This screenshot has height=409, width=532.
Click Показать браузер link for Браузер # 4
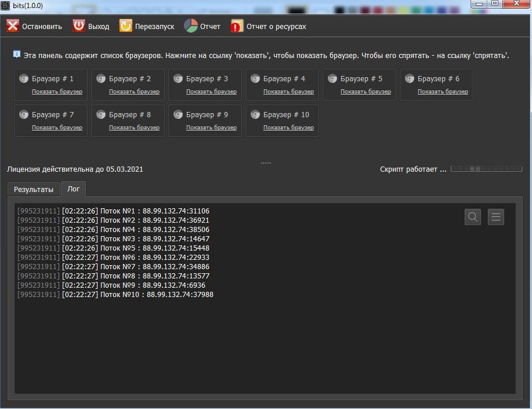point(288,92)
